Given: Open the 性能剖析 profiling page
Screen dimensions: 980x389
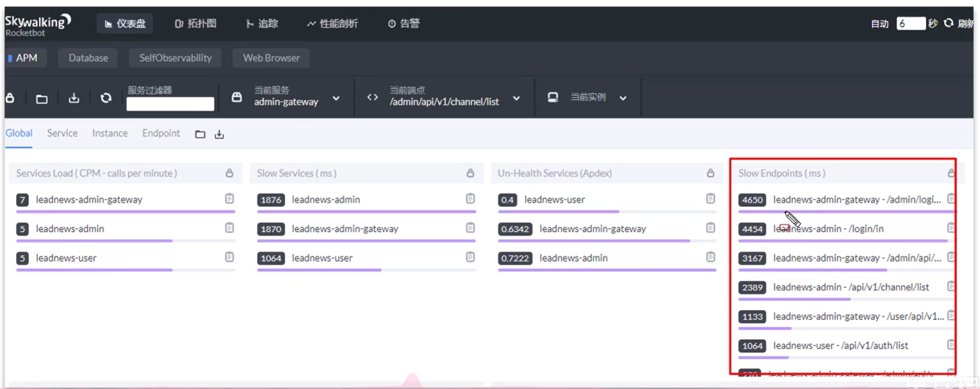Looking at the screenshot, I should (332, 24).
